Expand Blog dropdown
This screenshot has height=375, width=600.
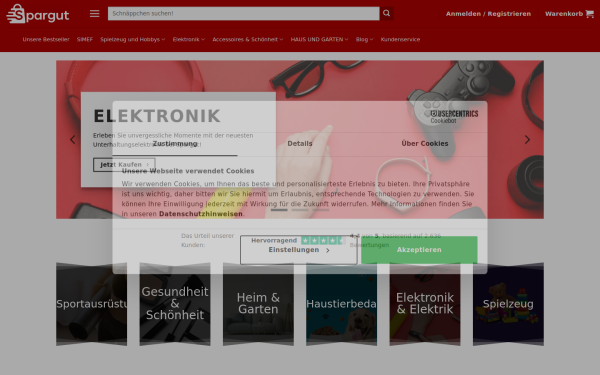point(364,39)
